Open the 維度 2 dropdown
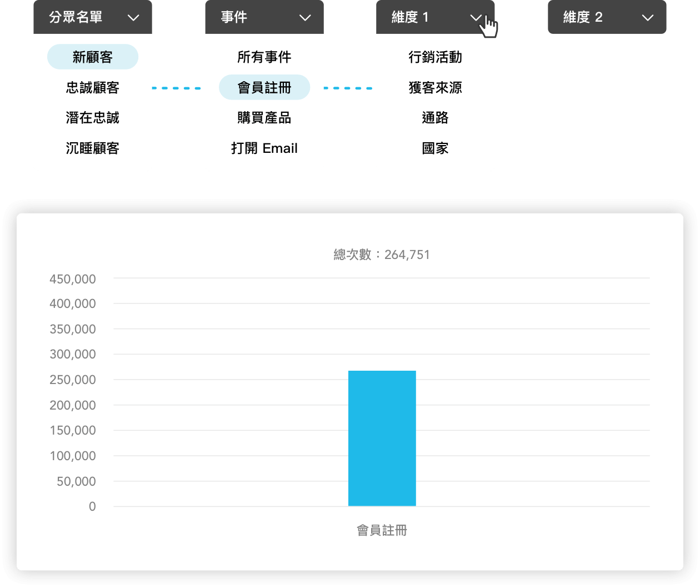This screenshot has height=588, width=700. point(607,17)
